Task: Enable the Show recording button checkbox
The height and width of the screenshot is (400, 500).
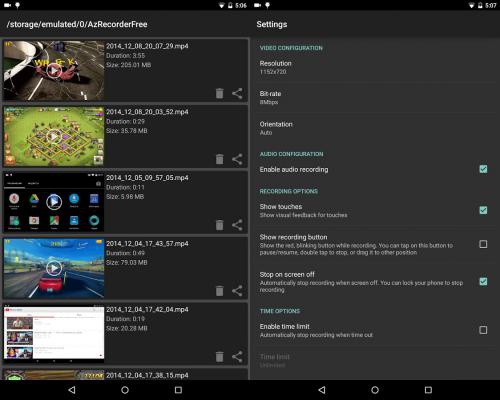Action: click(483, 244)
